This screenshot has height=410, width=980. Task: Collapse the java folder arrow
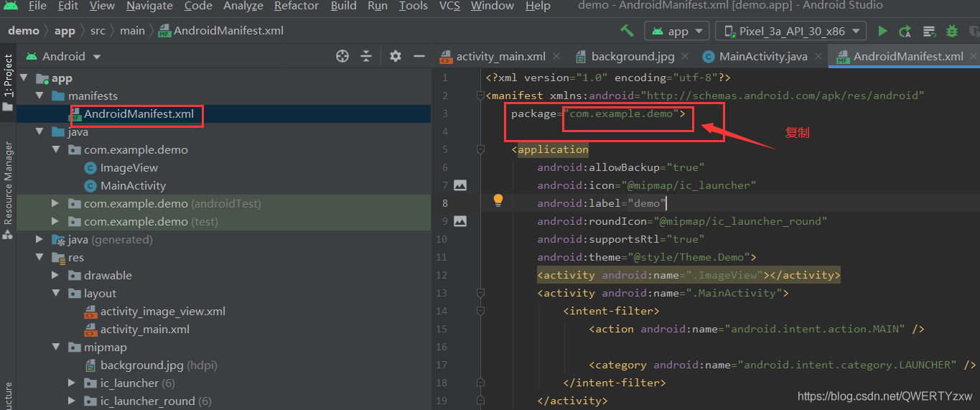(x=39, y=132)
